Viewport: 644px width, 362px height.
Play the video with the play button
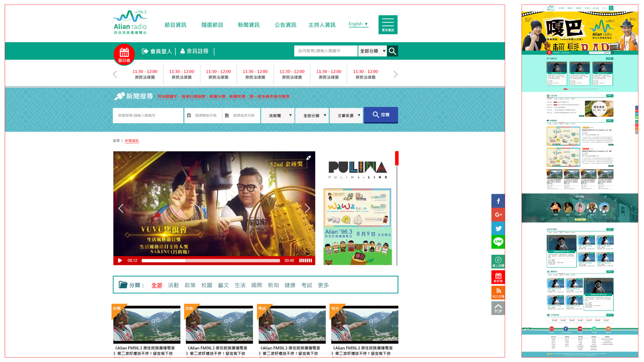(x=120, y=260)
